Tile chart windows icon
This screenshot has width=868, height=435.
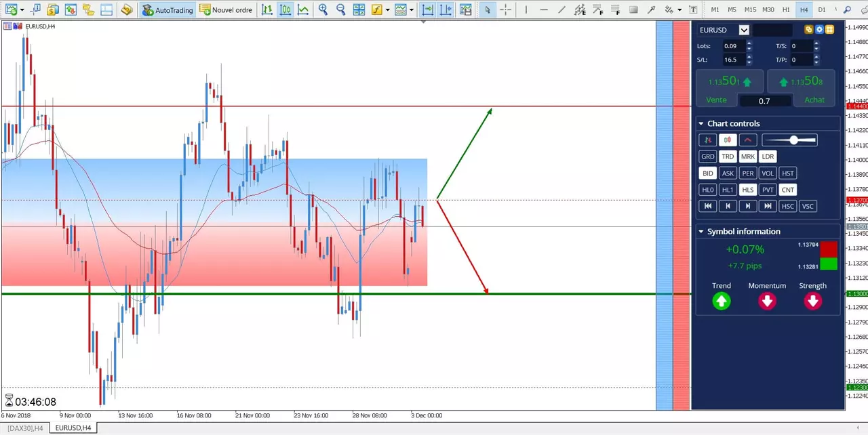pyautogui.click(x=359, y=9)
